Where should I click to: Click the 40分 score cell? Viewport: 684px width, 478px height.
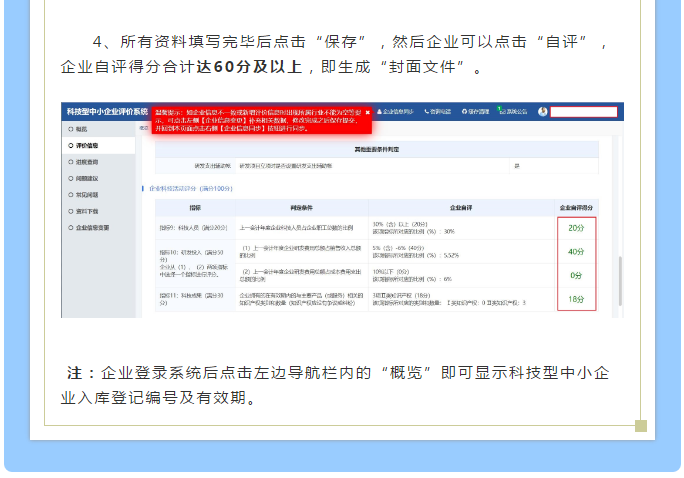pos(576,251)
